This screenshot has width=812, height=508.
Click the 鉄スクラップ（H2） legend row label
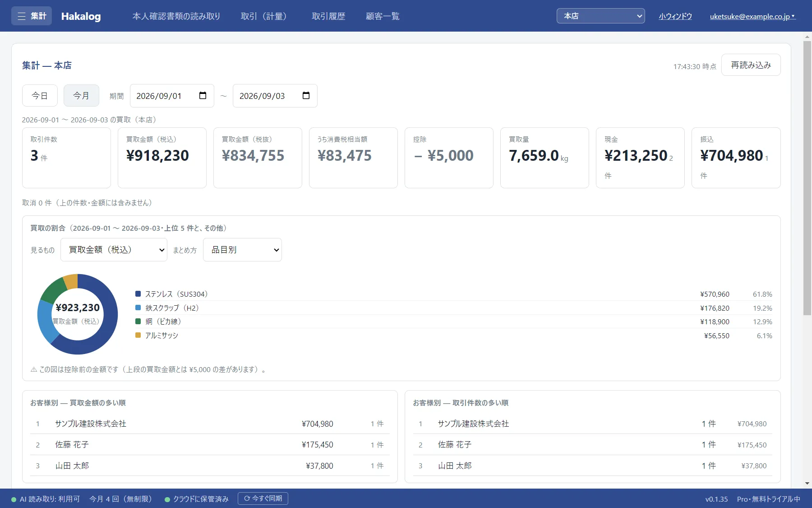tap(173, 308)
